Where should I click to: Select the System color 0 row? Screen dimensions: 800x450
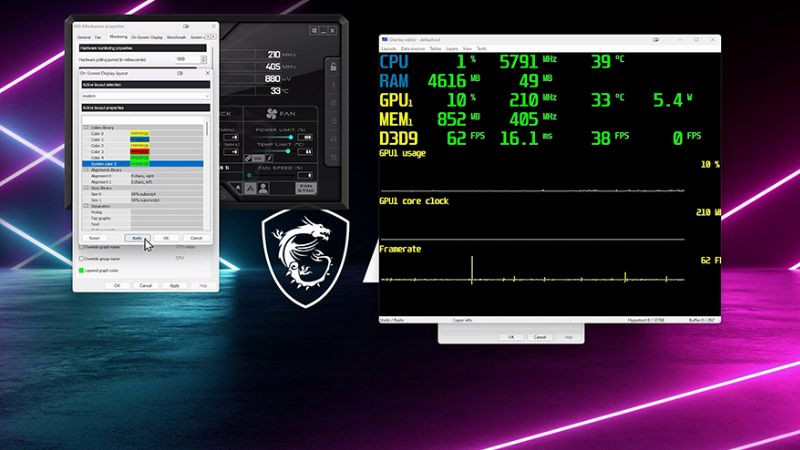(x=142, y=164)
